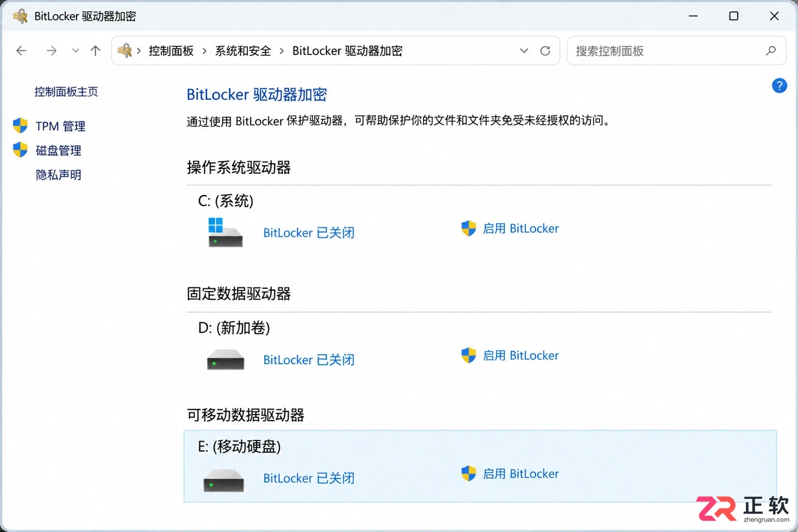Refresh the control panel page
The height and width of the screenshot is (532, 798).
tap(545, 51)
